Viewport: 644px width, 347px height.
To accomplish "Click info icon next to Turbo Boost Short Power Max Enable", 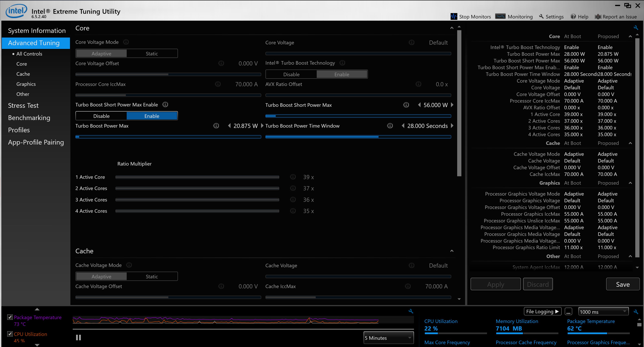I will 165,104.
